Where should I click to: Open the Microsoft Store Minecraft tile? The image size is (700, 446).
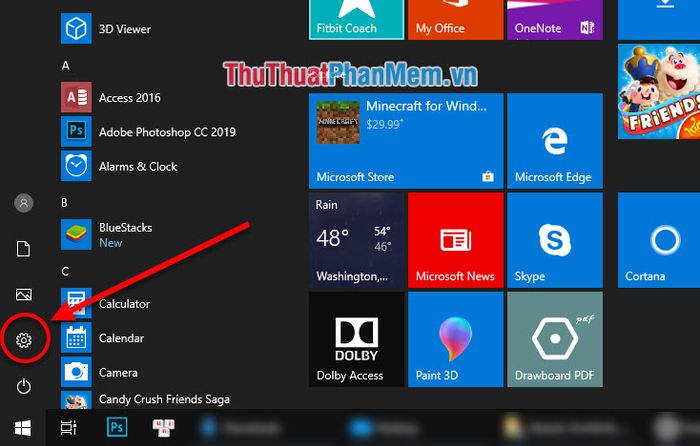tap(406, 141)
